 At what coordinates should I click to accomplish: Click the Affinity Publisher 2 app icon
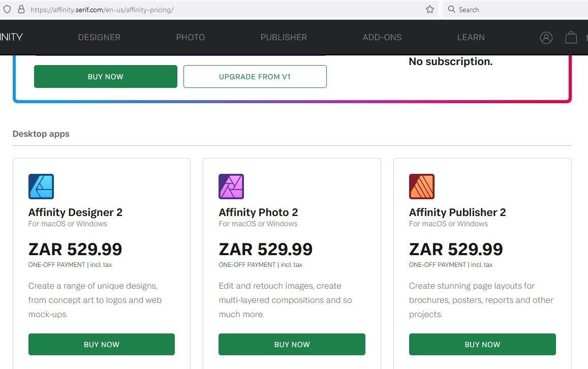(422, 187)
